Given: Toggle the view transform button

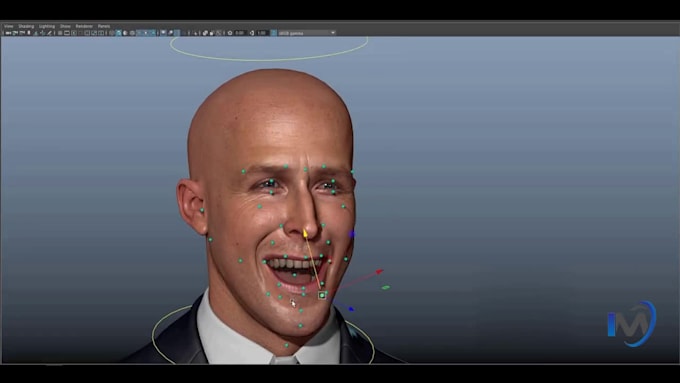Looking at the screenshot, I should coord(274,33).
